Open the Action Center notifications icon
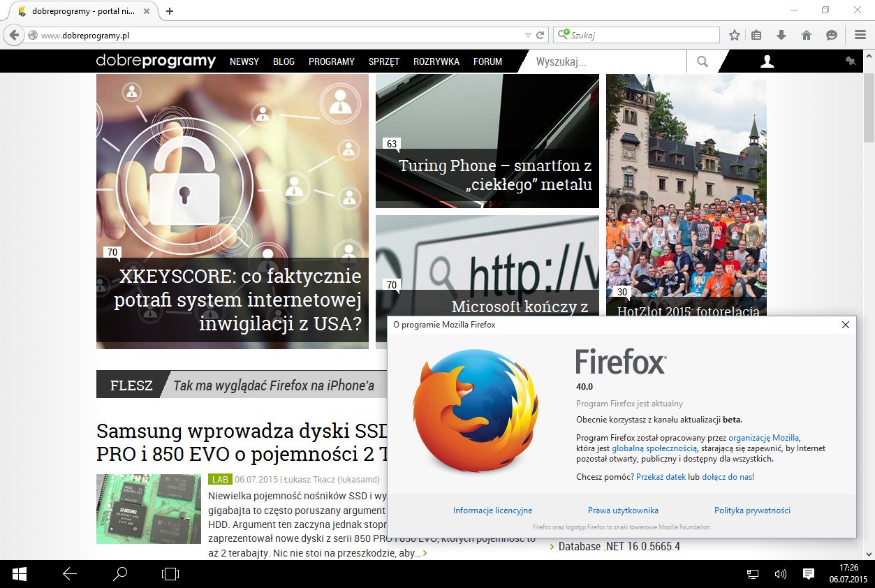Viewport: 875px width, 588px height. 809,574
